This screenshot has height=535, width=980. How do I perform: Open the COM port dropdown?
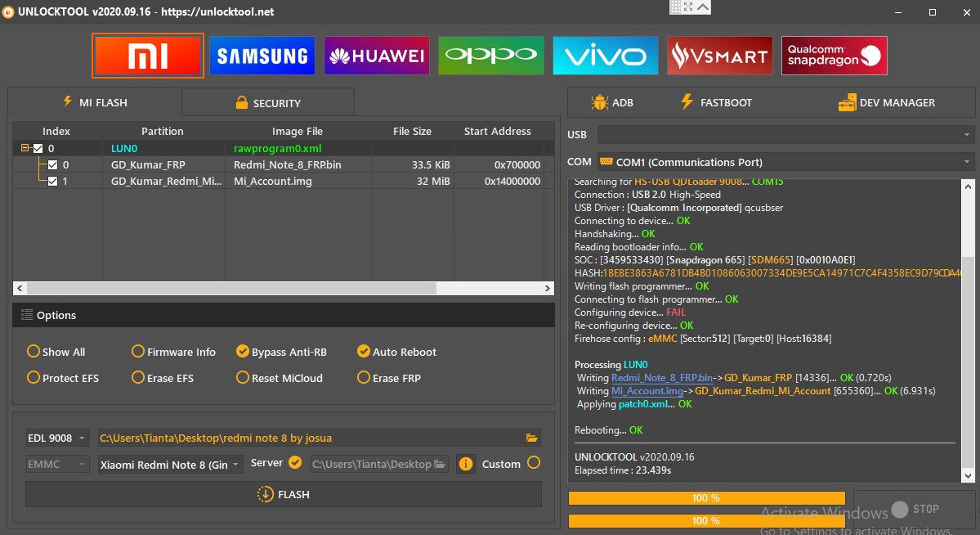(x=785, y=162)
